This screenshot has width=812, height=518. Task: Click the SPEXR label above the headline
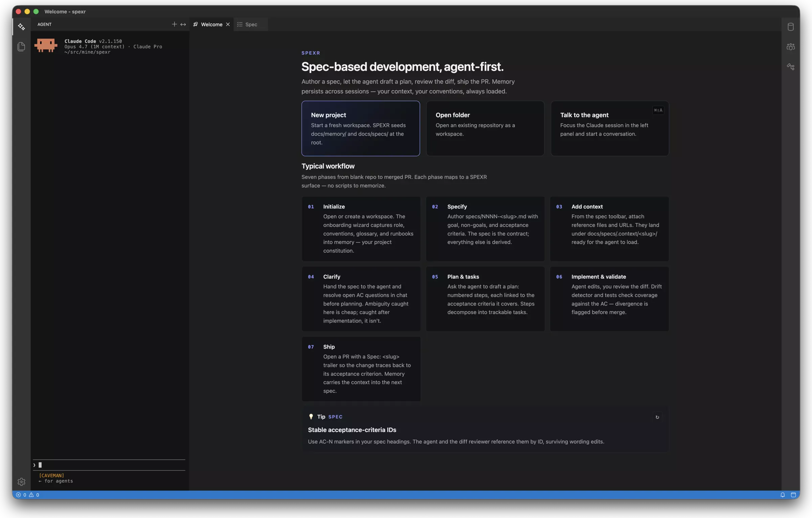pos(311,53)
